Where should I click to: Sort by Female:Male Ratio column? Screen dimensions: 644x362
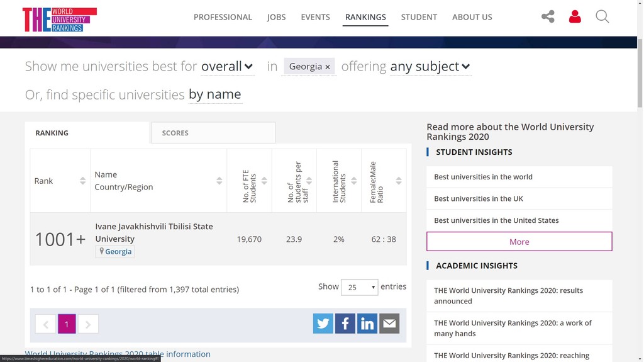coord(398,181)
